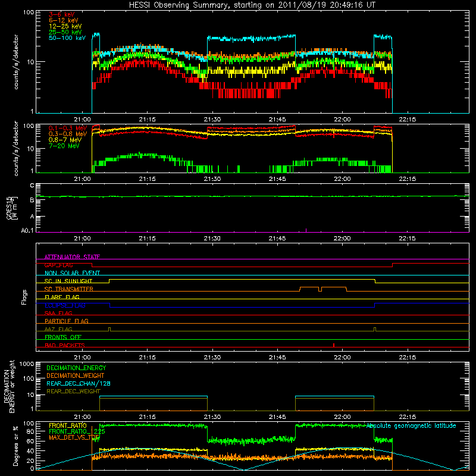This screenshot has height=476, width=476.
Task: Click the HESSI Observing Summary title
Action: point(252,5)
